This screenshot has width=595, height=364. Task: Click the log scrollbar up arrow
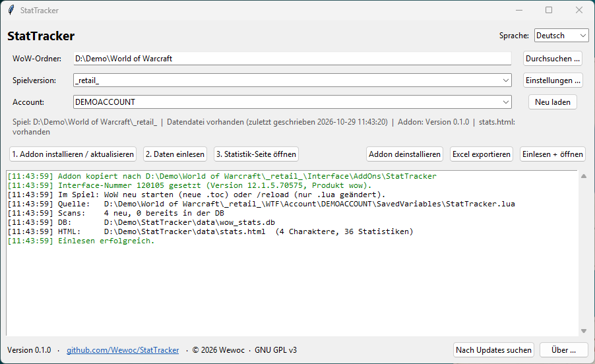(x=584, y=176)
